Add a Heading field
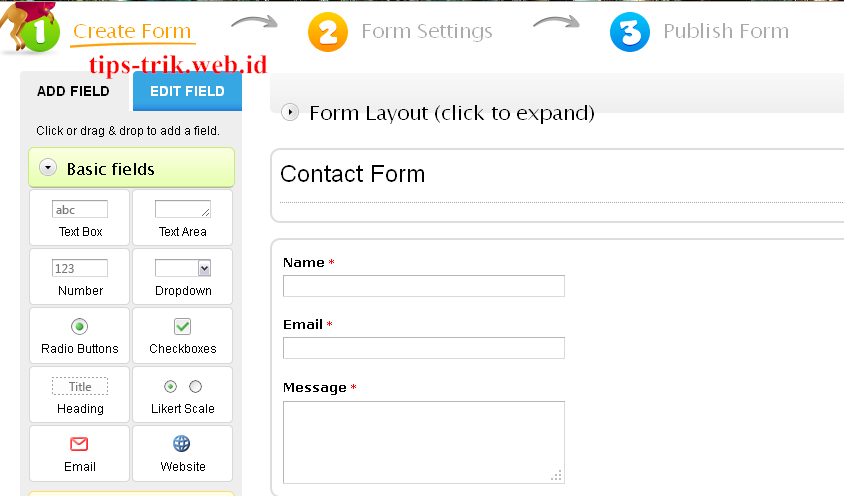The image size is (844, 496). [x=80, y=395]
